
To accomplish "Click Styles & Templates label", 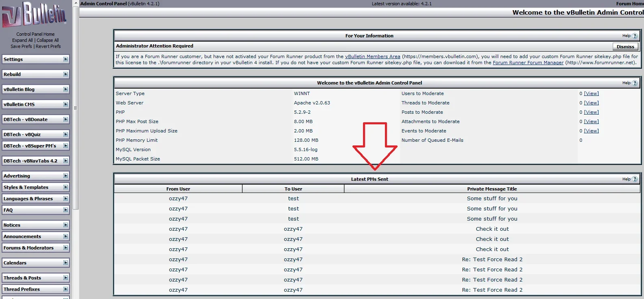I will click(26, 187).
